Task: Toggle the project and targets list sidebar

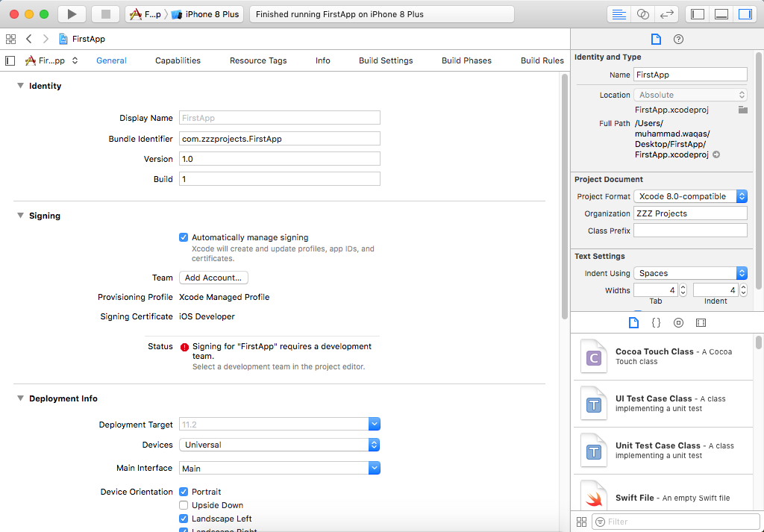Action: point(10,60)
